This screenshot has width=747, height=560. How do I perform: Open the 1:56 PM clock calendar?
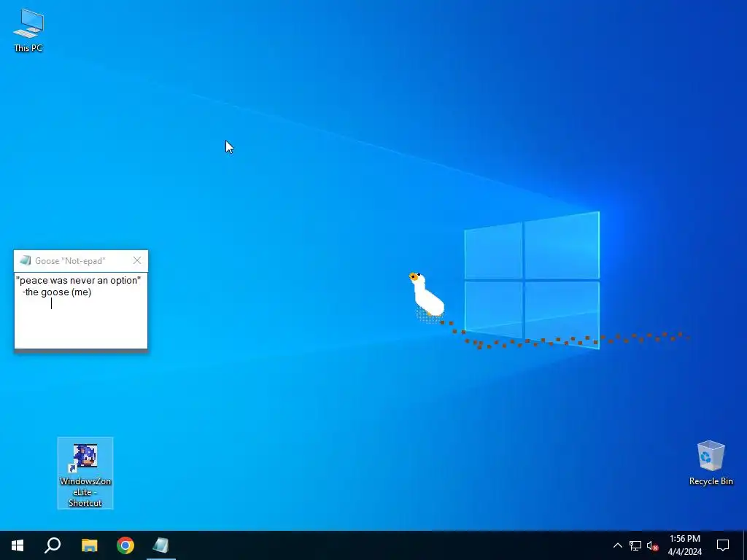684,545
